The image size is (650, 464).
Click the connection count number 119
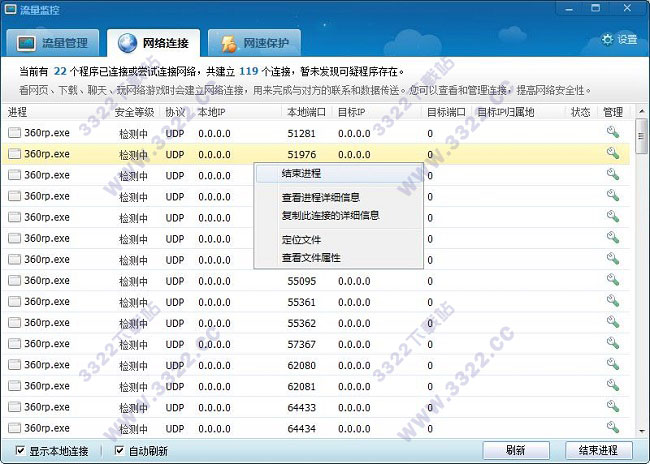pos(249,71)
